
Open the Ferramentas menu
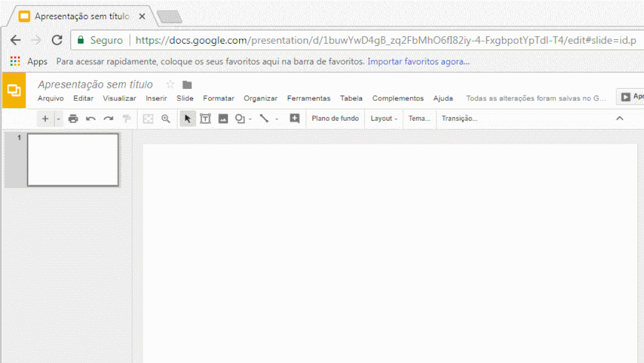(308, 99)
